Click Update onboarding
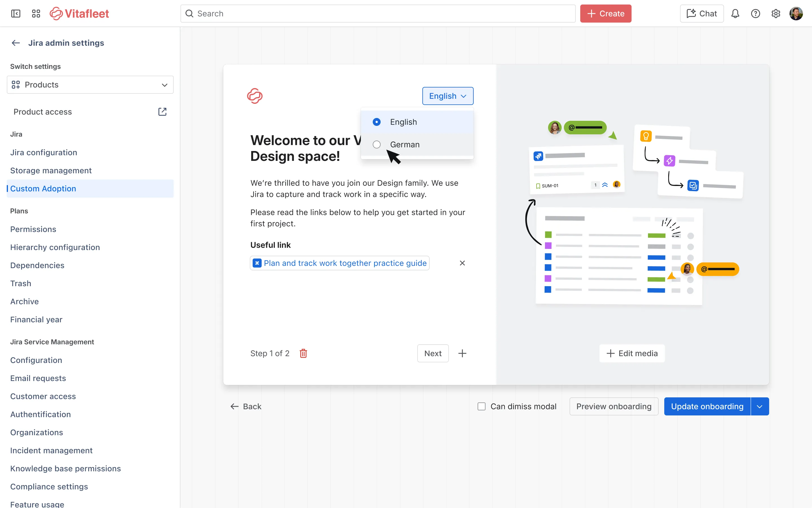The width and height of the screenshot is (812, 508). (x=707, y=406)
